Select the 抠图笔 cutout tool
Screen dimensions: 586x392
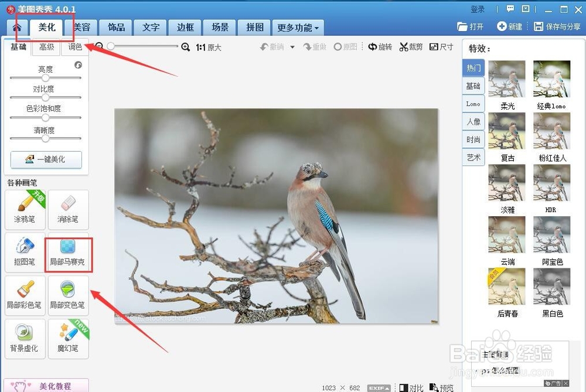[x=25, y=253]
